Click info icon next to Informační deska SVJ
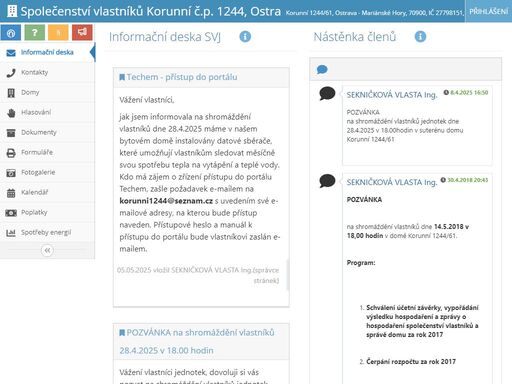Image resolution: width=512 pixels, height=384 pixels. click(x=245, y=36)
